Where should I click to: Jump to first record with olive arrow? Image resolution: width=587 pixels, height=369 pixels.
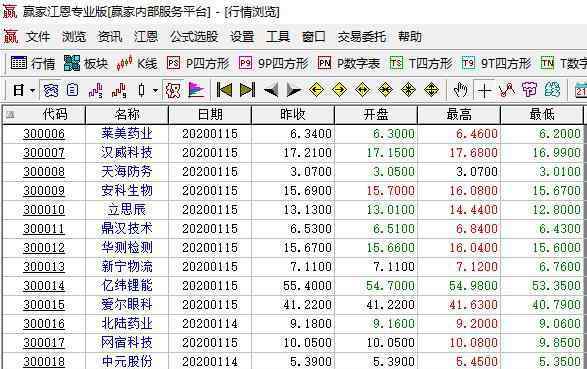click(x=224, y=90)
